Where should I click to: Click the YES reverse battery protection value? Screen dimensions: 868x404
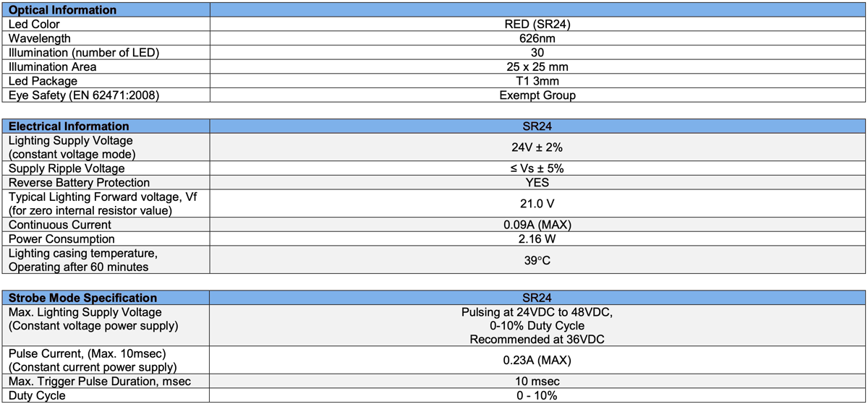(x=537, y=182)
